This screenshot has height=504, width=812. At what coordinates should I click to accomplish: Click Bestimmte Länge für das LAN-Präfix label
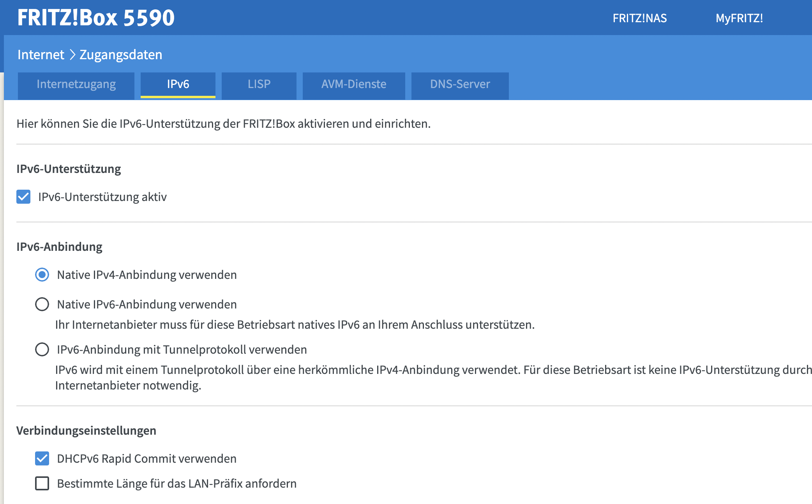pyautogui.click(x=177, y=484)
